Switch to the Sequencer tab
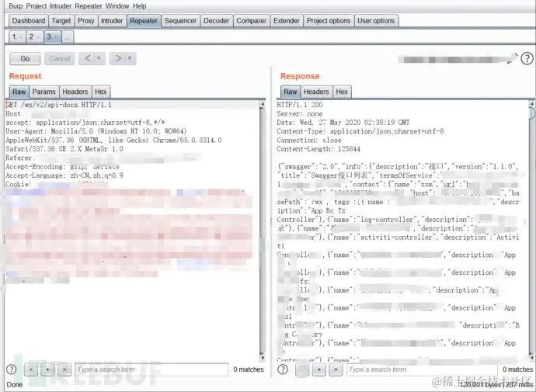Image resolution: width=536 pixels, height=392 pixels. (x=180, y=21)
